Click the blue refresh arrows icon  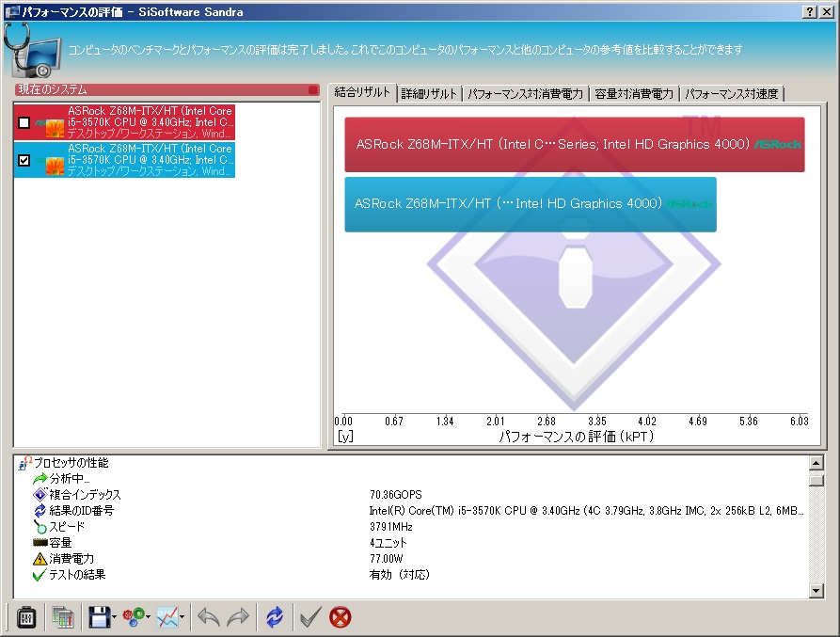pyautogui.click(x=275, y=618)
